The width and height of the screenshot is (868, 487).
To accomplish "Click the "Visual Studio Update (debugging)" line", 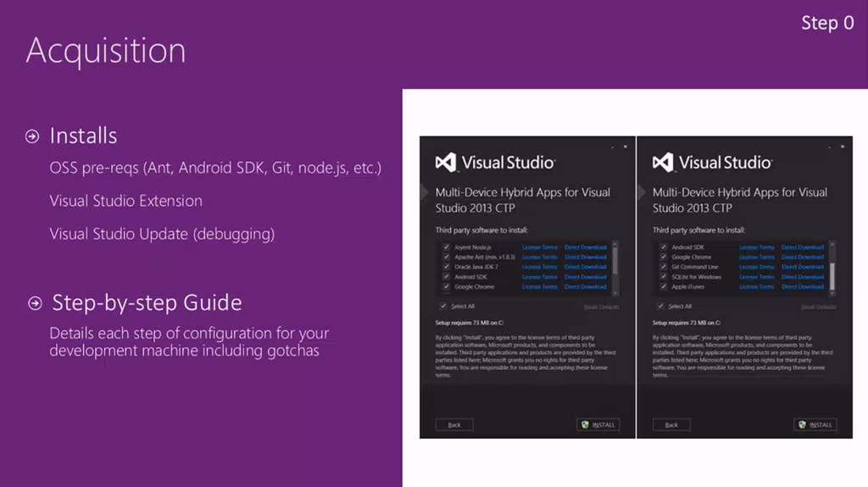I will tap(162, 234).
